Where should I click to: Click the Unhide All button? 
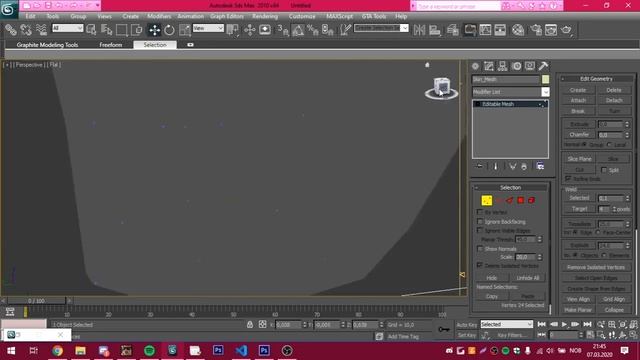528,278
